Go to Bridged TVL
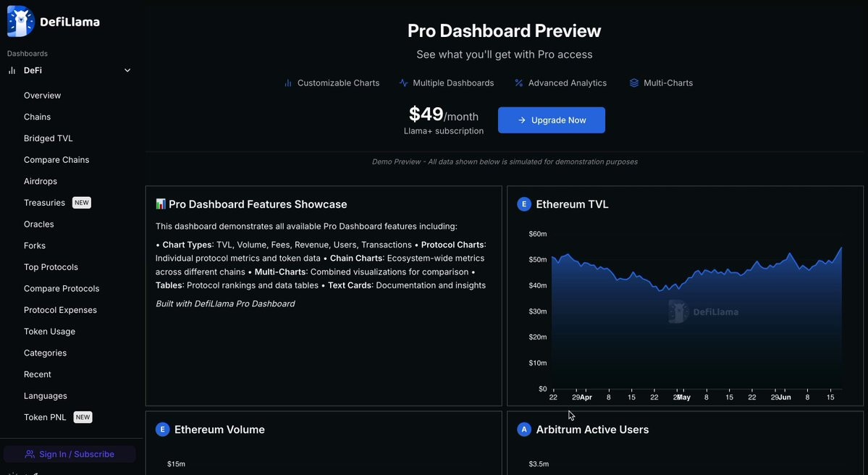Viewport: 868px width, 475px height. point(49,138)
